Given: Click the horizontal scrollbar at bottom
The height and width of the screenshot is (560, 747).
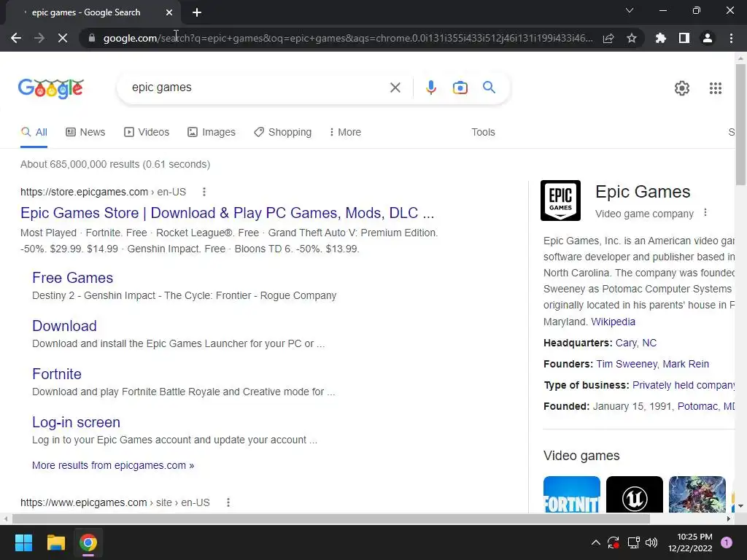Looking at the screenshot, I should click(x=331, y=518).
